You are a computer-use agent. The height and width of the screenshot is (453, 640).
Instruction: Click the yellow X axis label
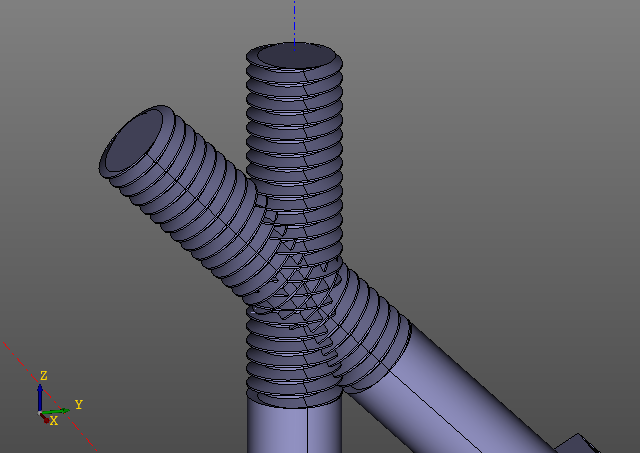53,421
